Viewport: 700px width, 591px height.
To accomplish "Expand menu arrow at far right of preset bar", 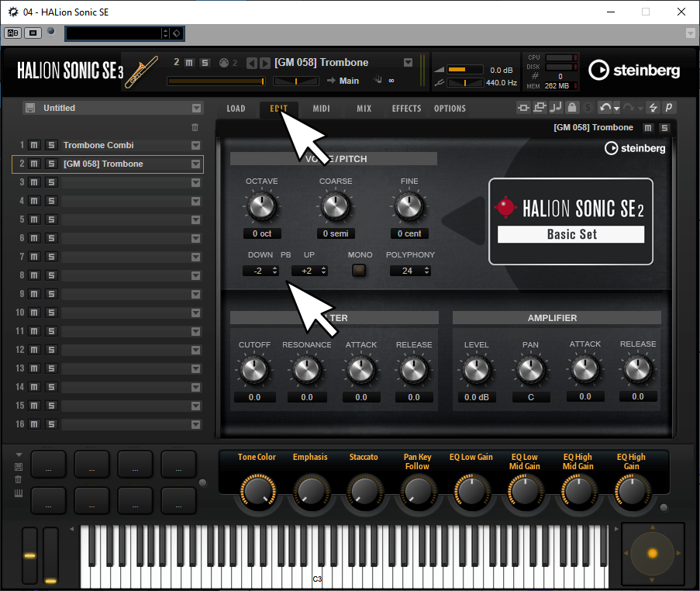I will coord(690,33).
